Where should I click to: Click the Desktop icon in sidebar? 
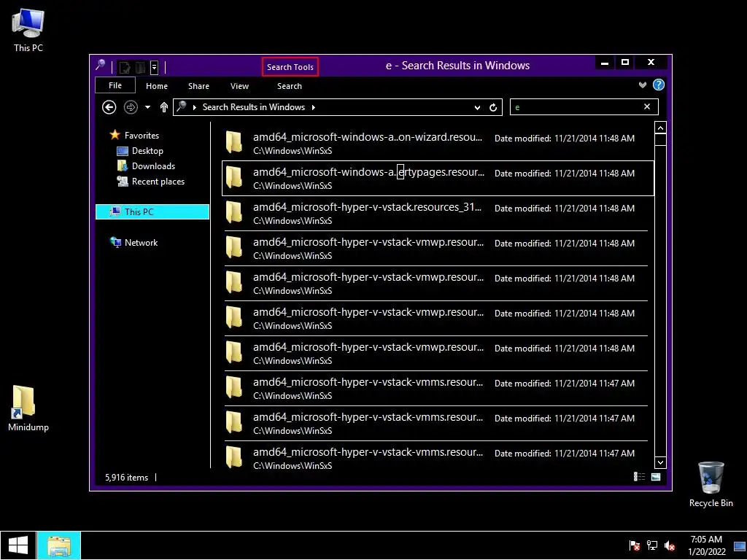123,151
